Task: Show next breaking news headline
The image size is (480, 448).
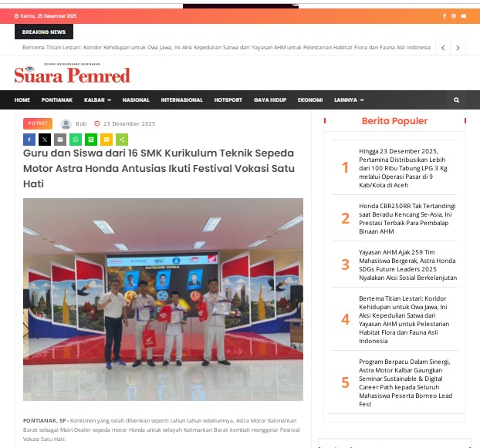Action: pos(458,48)
